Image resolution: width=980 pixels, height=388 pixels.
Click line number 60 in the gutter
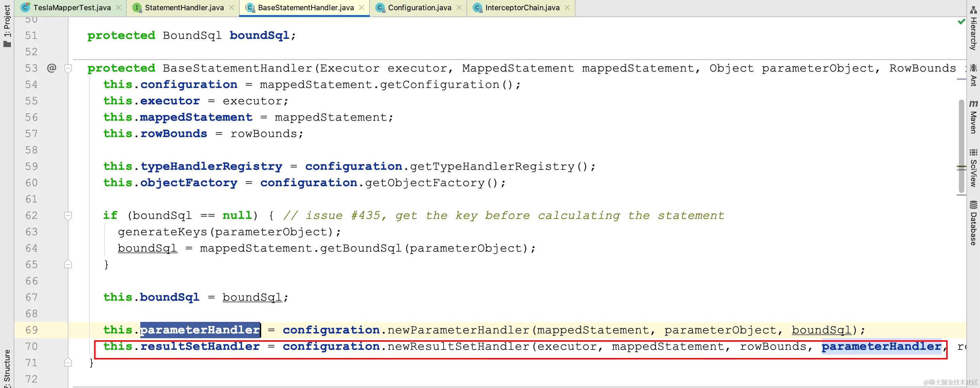(x=32, y=183)
